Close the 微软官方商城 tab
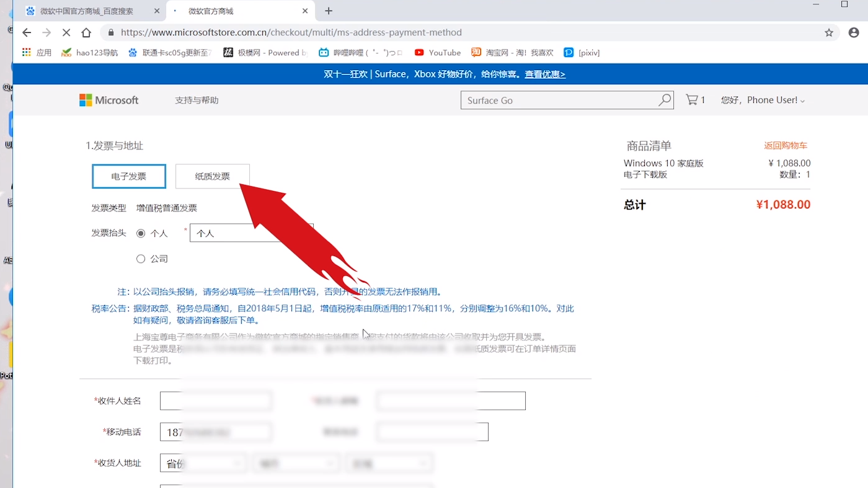The height and width of the screenshot is (488, 868). point(305,11)
